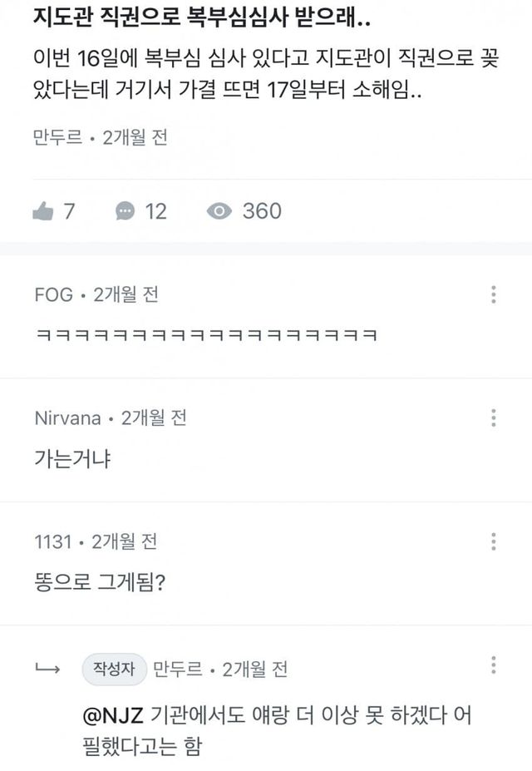The image size is (532, 771).
Task: Click the like count 7
Action: tap(69, 211)
